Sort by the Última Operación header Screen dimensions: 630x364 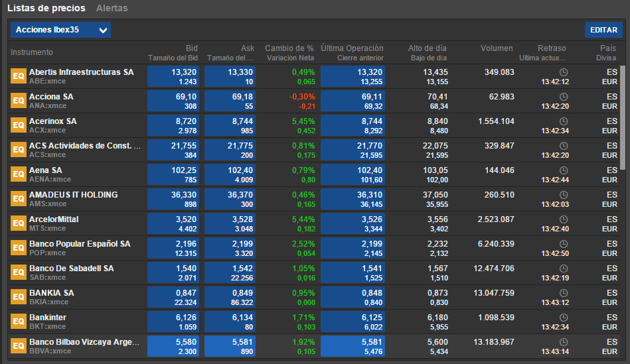[352, 48]
